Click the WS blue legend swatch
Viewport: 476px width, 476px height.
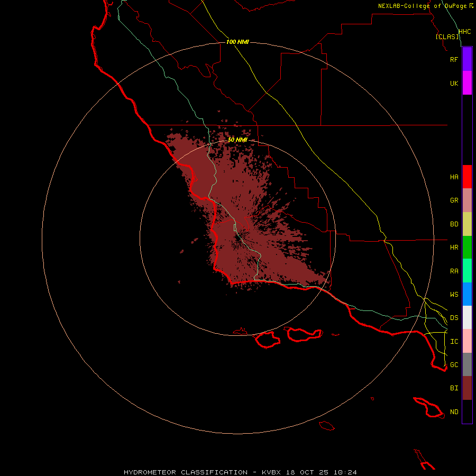tap(467, 294)
